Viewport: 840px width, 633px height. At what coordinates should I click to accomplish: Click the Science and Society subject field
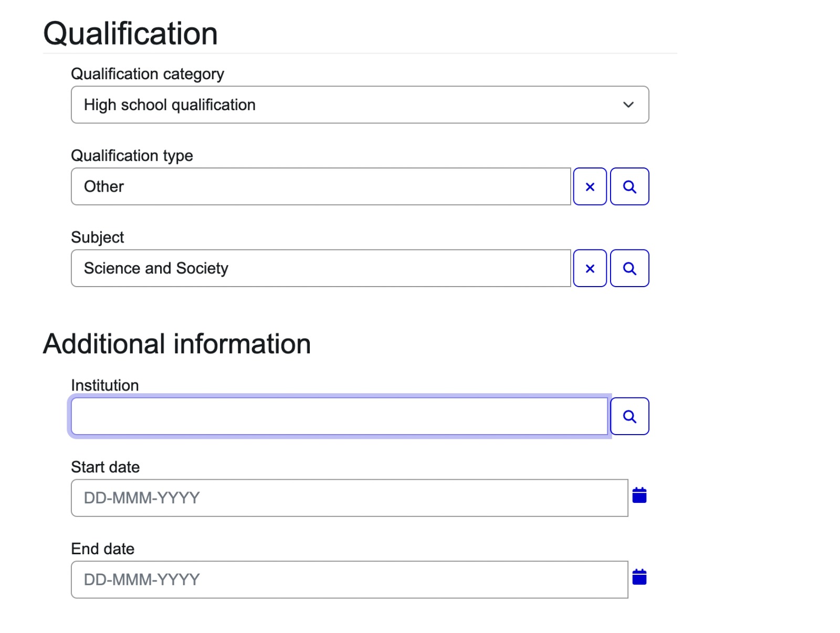(x=320, y=269)
